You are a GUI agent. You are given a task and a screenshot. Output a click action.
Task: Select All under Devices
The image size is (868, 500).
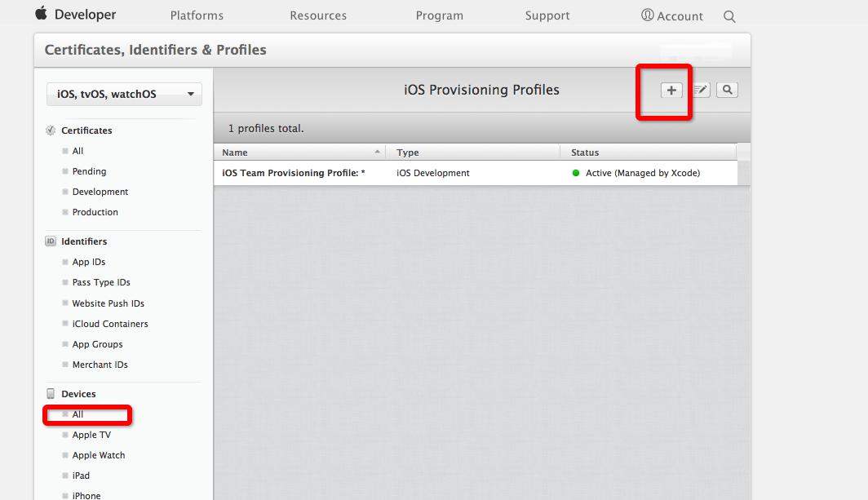tap(77, 414)
